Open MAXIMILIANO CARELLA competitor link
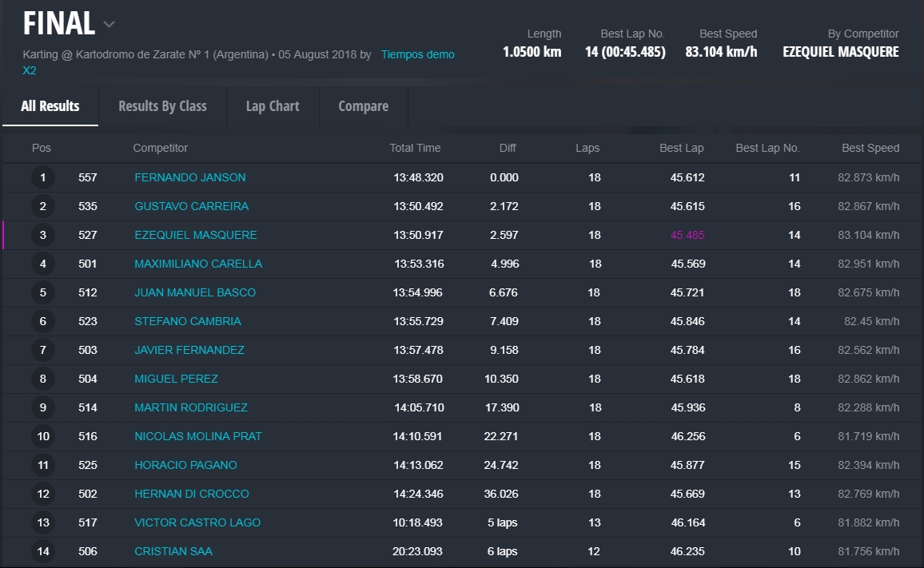This screenshot has width=924, height=568. point(198,264)
